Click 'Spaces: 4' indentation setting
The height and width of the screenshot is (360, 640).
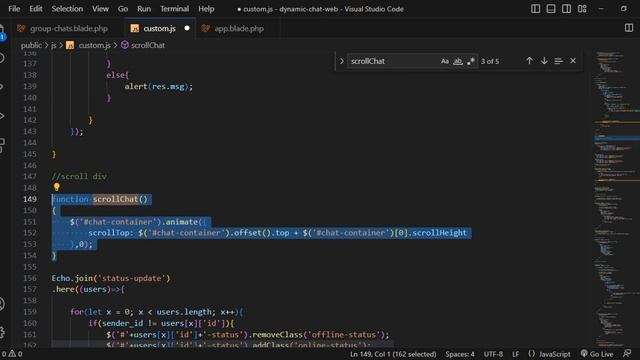pos(460,354)
